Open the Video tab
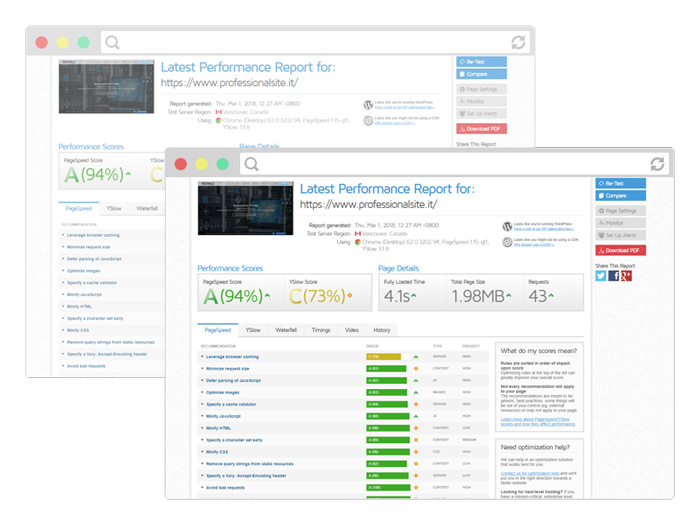Image resolution: width=700 pixels, height=525 pixels. coord(351,330)
